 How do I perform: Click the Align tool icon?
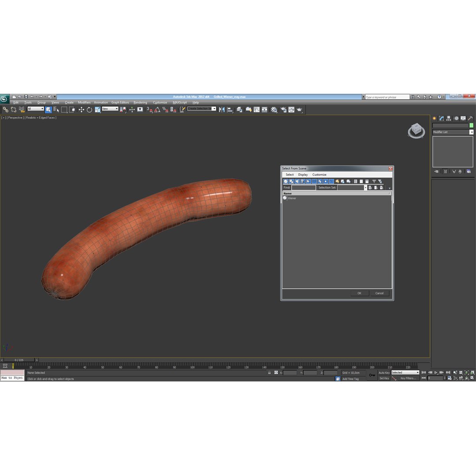[230, 110]
